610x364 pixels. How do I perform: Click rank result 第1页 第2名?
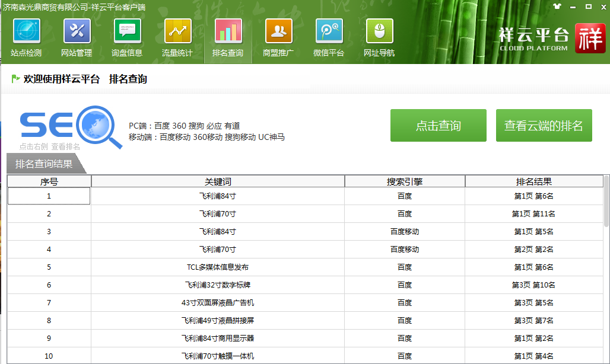[534, 339]
